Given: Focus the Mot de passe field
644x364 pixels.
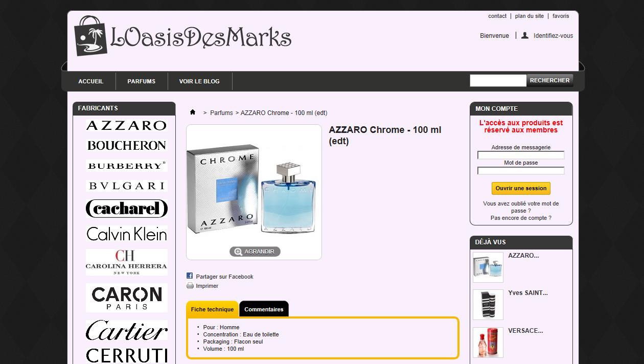Looking at the screenshot, I should 521,171.
